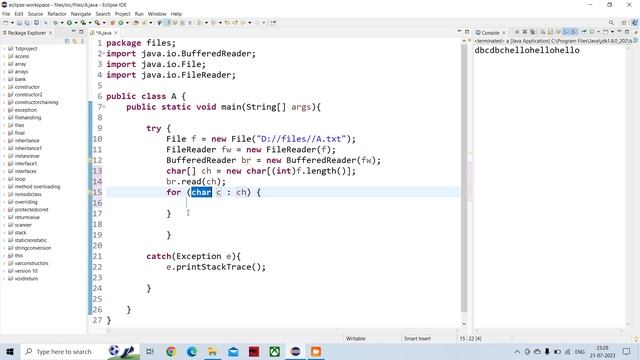
Task: Expand the 1stproject tree node
Action: pyautogui.click(x=4, y=49)
